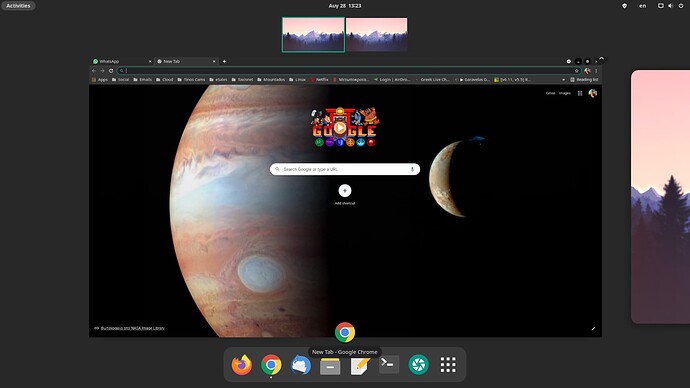This screenshot has height=388, width=690.
Task: Open Chrome's three-dot menu
Action: [596, 70]
